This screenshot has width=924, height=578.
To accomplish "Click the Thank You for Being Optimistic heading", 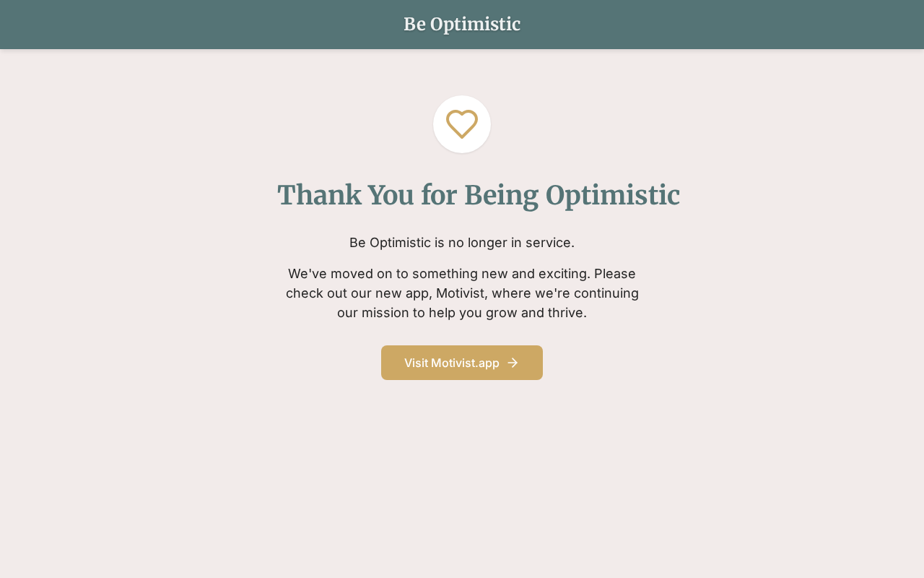I will [x=478, y=195].
